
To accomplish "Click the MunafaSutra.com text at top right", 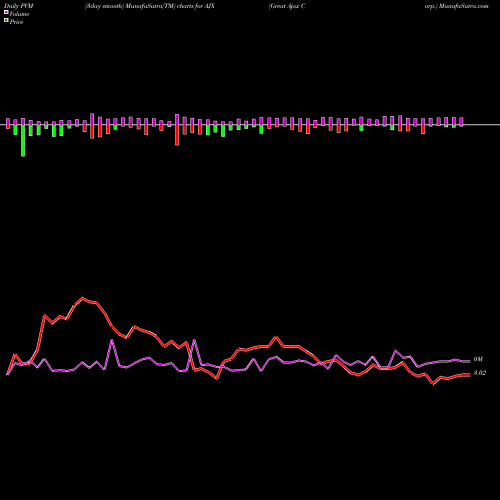I will coord(464,6).
